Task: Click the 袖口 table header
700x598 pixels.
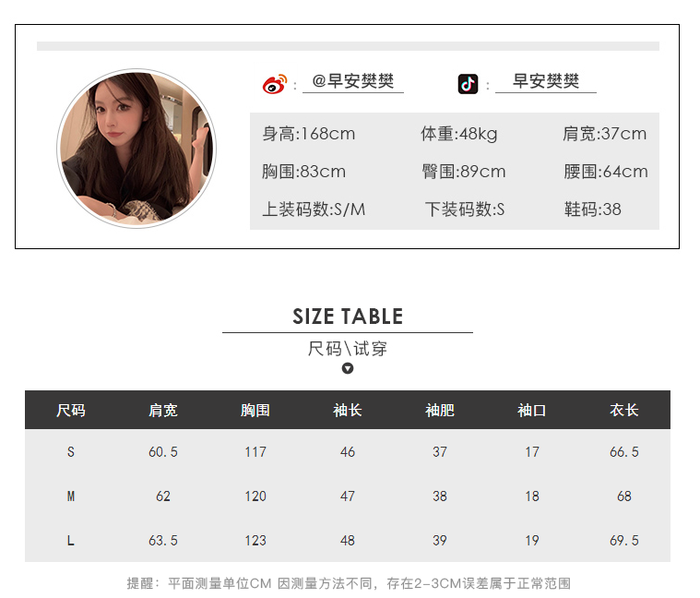Action: [532, 410]
